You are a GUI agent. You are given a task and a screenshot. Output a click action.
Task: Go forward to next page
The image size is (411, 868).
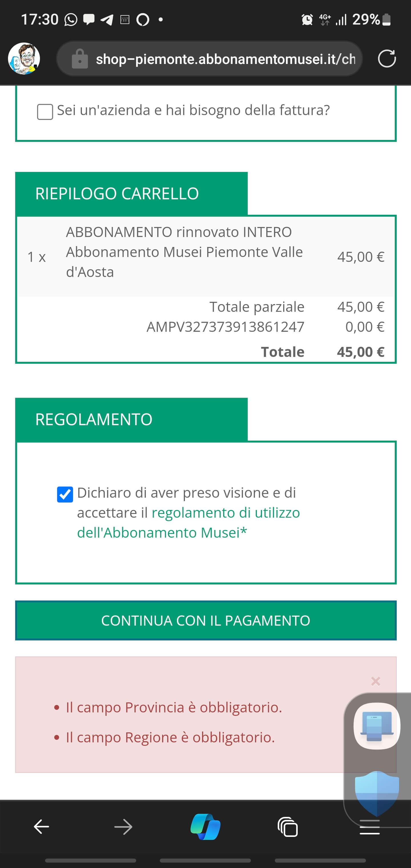(123, 827)
